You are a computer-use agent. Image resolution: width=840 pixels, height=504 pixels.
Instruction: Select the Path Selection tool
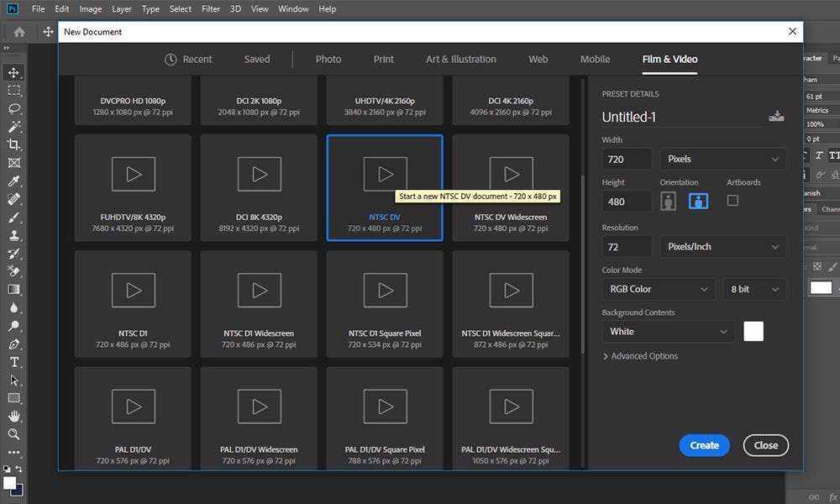pos(14,381)
